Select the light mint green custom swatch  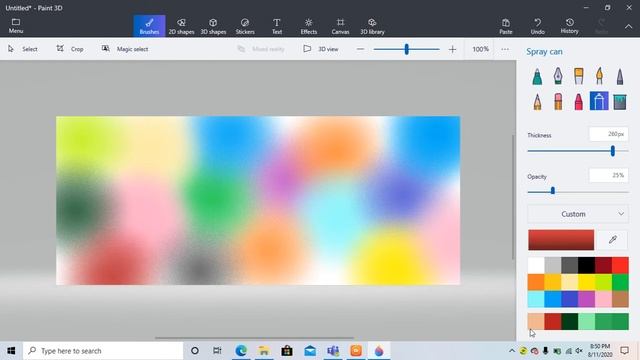587,321
